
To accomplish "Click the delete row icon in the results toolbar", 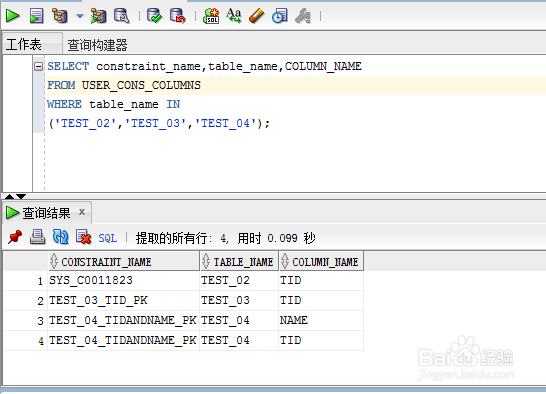I will 84,237.
